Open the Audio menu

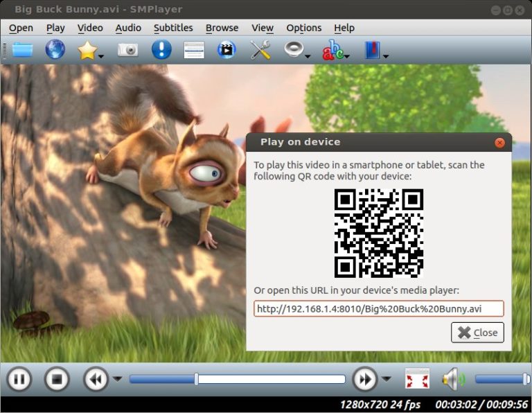(x=128, y=28)
